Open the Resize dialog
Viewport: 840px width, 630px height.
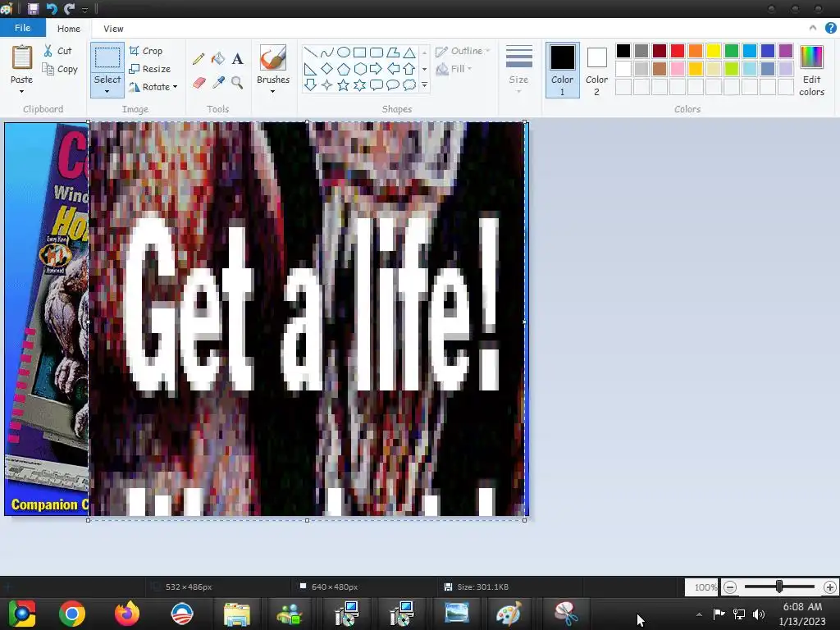[150, 69]
